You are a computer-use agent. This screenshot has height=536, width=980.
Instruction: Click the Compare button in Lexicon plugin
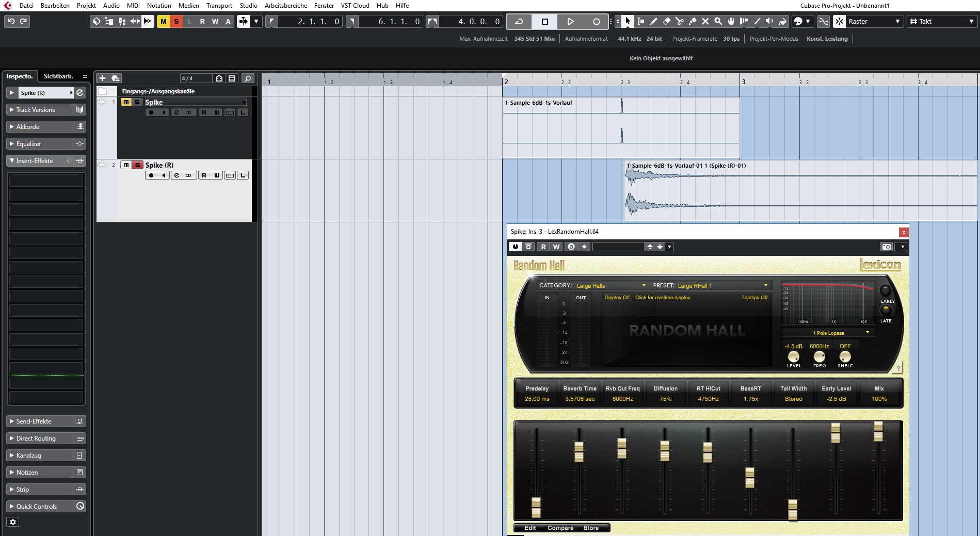coord(560,528)
